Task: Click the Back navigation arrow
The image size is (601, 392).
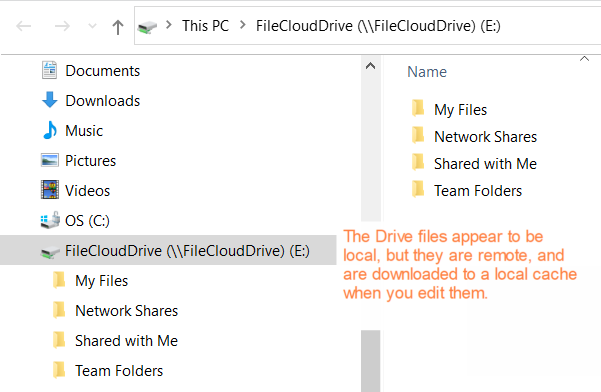Action: pyautogui.click(x=23, y=26)
